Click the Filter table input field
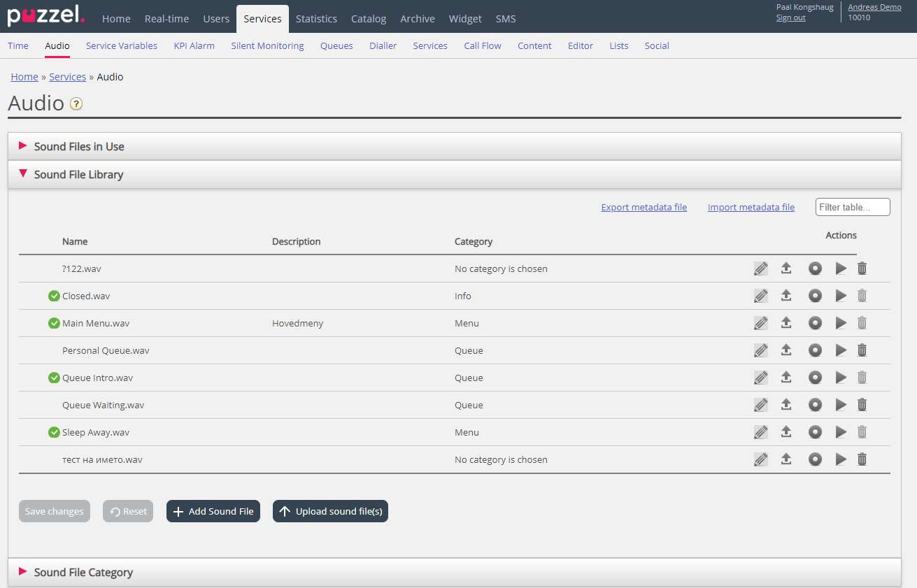The height and width of the screenshot is (588, 917). click(852, 208)
